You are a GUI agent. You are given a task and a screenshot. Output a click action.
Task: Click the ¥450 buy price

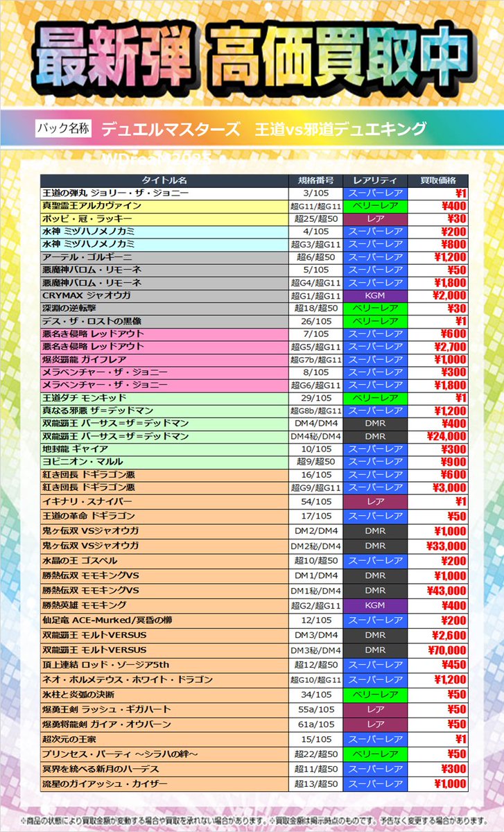pyautogui.click(x=453, y=665)
